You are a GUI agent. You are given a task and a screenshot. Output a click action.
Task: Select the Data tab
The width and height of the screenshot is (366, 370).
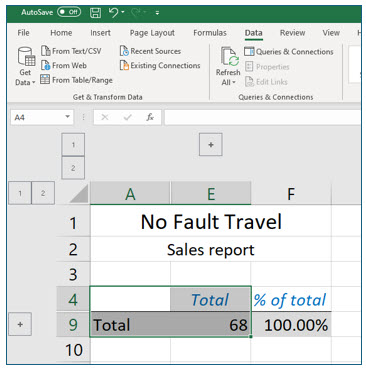coord(253,33)
